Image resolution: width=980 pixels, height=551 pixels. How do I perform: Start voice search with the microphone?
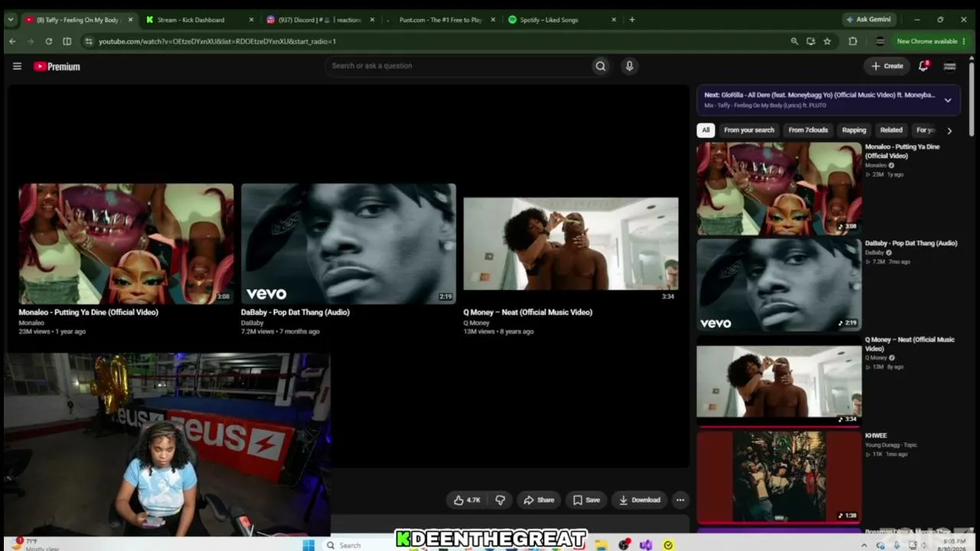click(629, 66)
